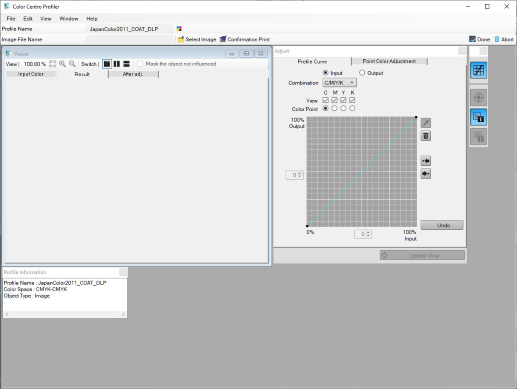Screen dimensions: 517x389
Task: Click the import curve arrow icon
Action: (x=426, y=161)
